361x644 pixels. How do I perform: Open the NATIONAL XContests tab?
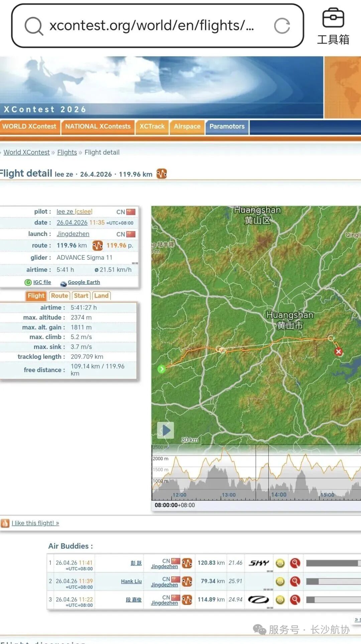point(98,127)
